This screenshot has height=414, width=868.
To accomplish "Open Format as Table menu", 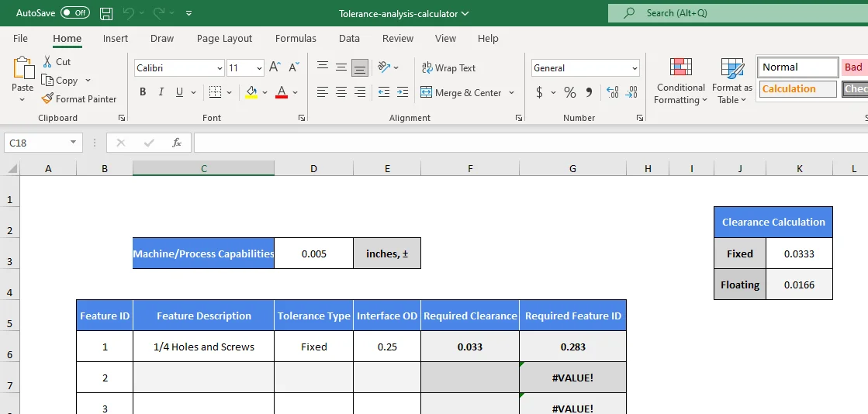I will (x=731, y=81).
